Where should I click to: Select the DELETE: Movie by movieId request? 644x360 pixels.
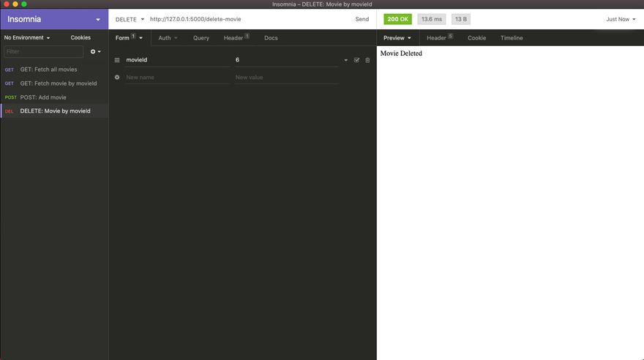coord(54,110)
